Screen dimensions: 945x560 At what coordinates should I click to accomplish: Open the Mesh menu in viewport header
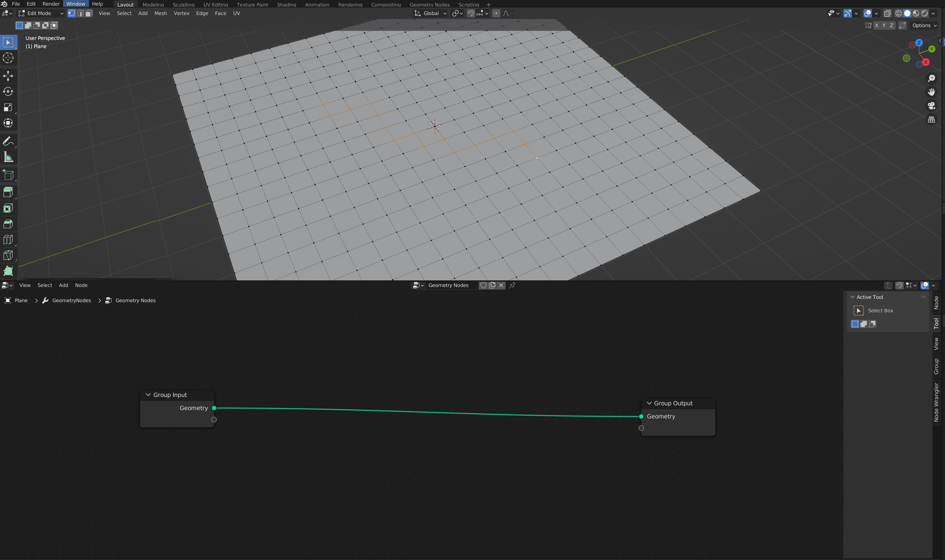160,13
